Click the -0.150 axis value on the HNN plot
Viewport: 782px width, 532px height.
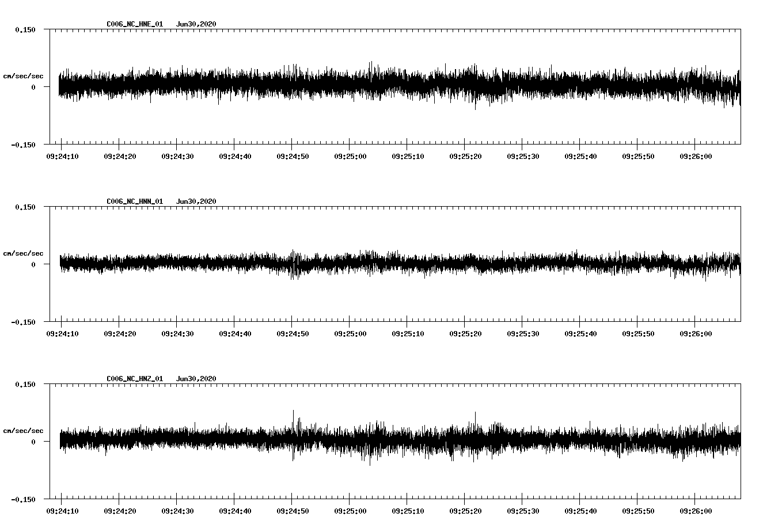[x=23, y=322]
